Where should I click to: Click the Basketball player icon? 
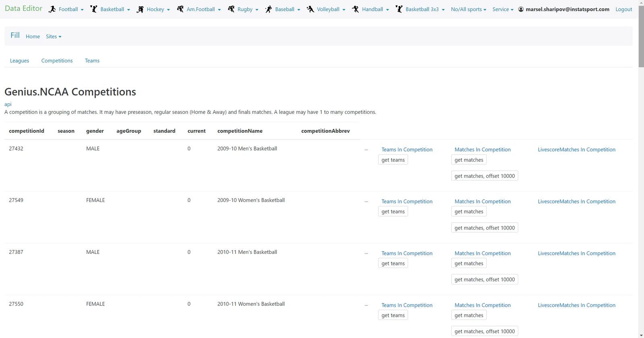click(x=94, y=9)
